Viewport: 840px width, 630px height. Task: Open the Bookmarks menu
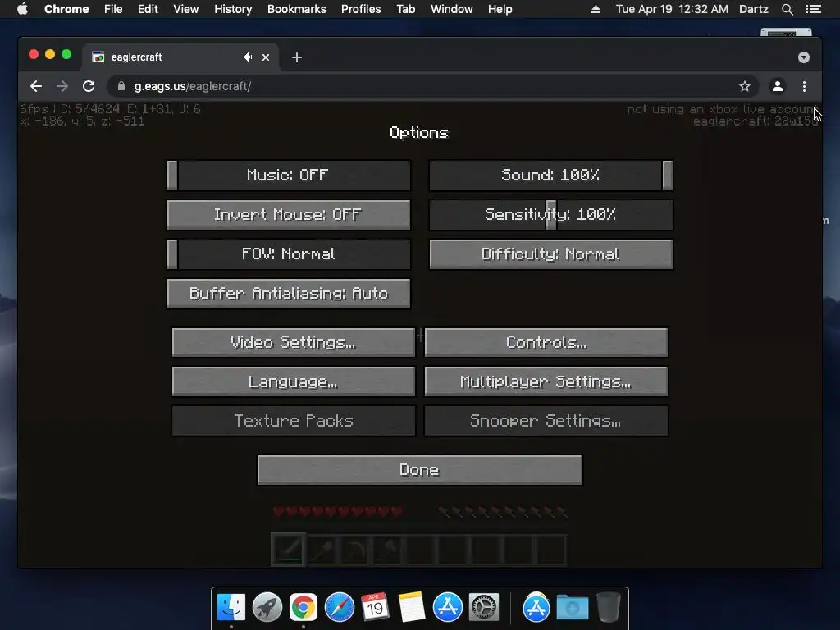click(297, 9)
